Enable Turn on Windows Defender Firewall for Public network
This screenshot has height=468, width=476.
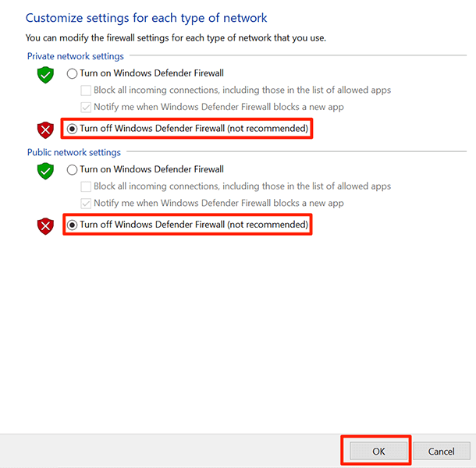click(x=73, y=169)
